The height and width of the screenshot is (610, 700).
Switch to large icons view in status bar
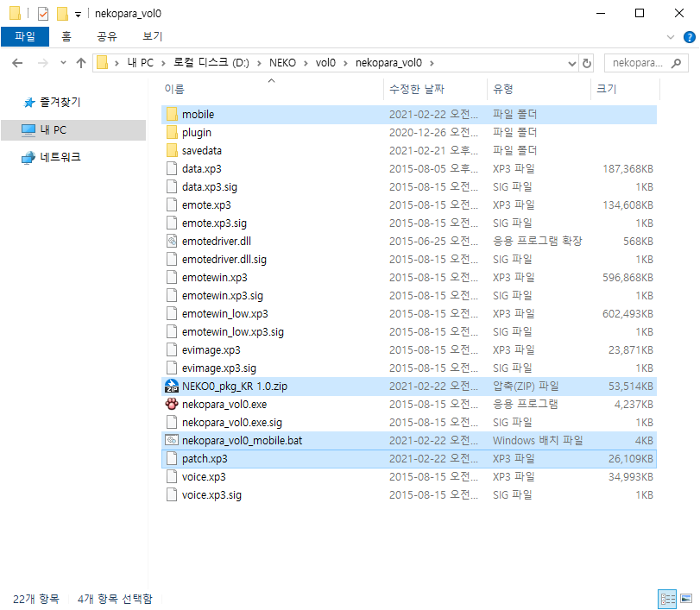pos(686,599)
